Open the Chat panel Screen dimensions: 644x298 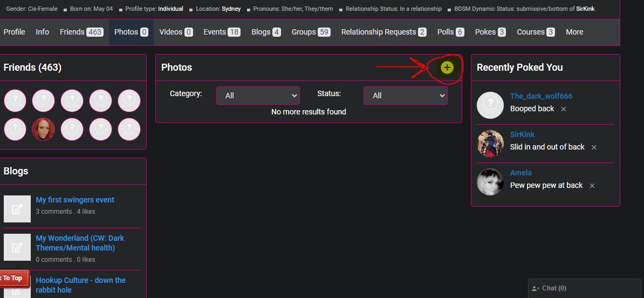coord(553,288)
